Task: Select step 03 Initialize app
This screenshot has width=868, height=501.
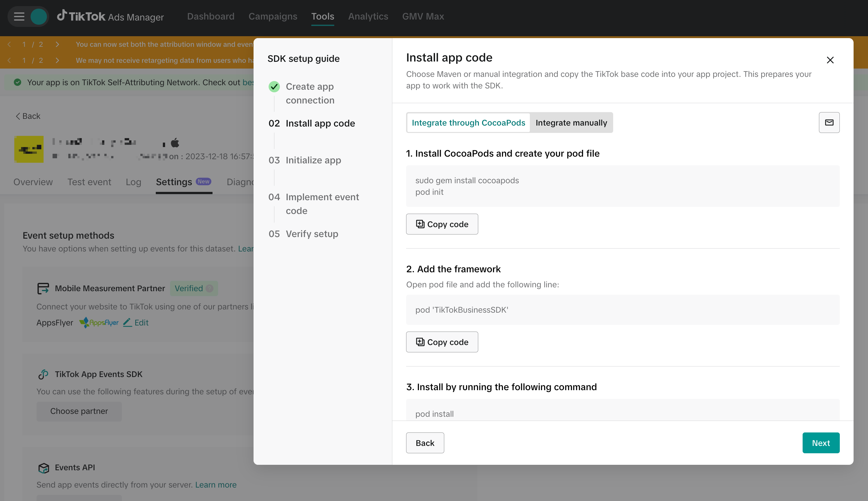Action: click(305, 160)
